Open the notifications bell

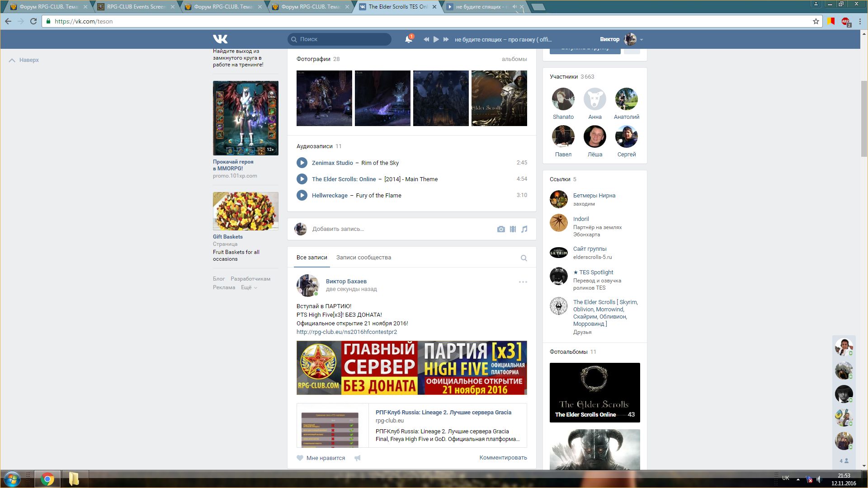(x=409, y=39)
